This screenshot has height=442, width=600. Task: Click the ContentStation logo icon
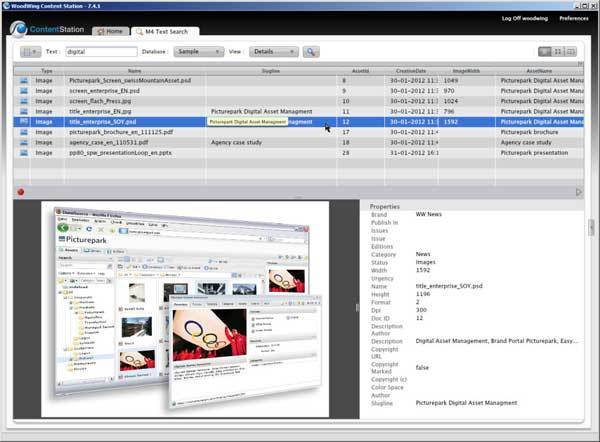(18, 29)
